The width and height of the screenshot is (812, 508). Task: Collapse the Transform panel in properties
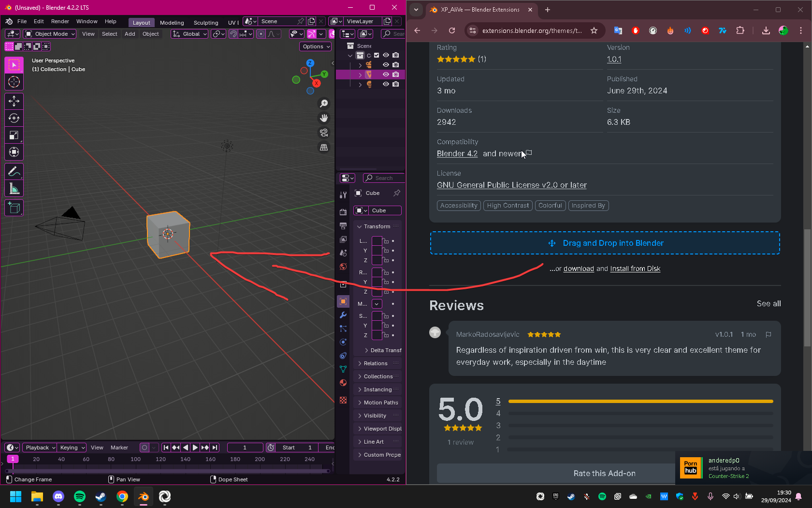(x=376, y=226)
